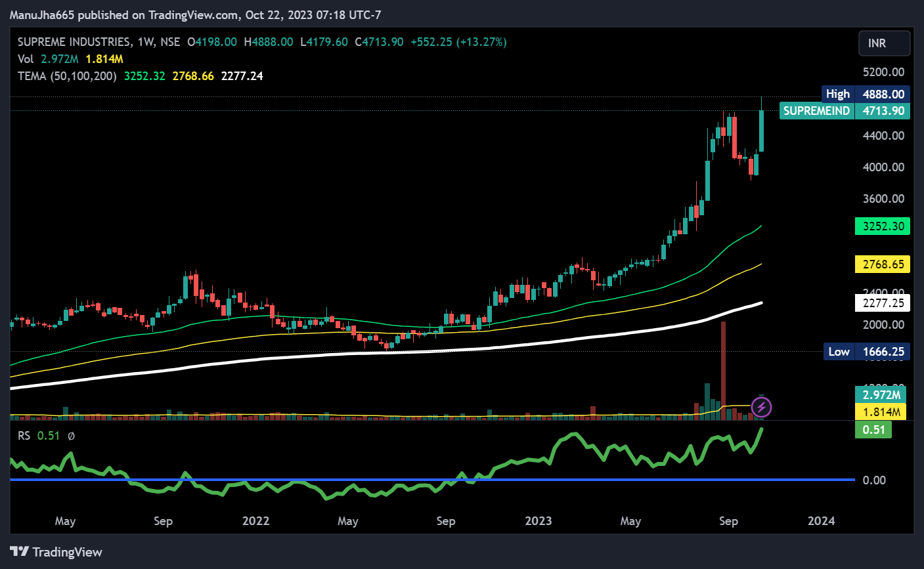The image size is (924, 569).
Task: Click the H4888.00 high value in header
Action: point(269,42)
